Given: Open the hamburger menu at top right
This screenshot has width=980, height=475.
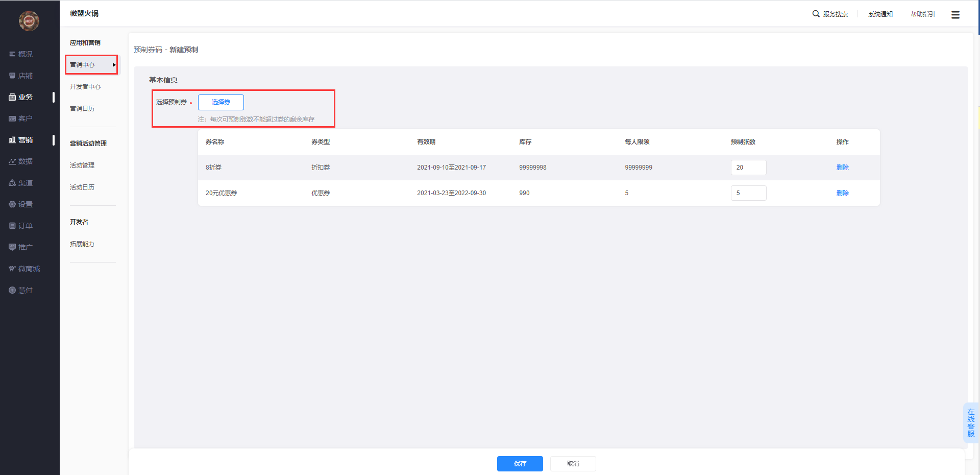Looking at the screenshot, I should coord(955,15).
